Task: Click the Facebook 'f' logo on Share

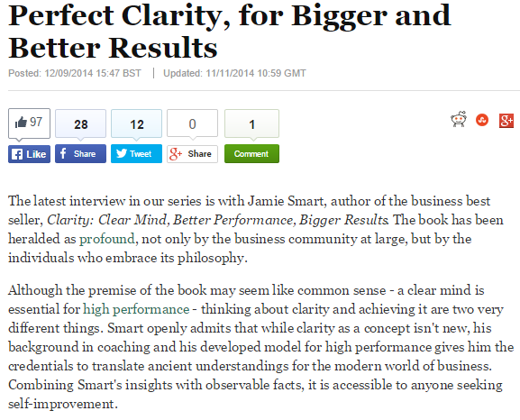Action: click(63, 153)
